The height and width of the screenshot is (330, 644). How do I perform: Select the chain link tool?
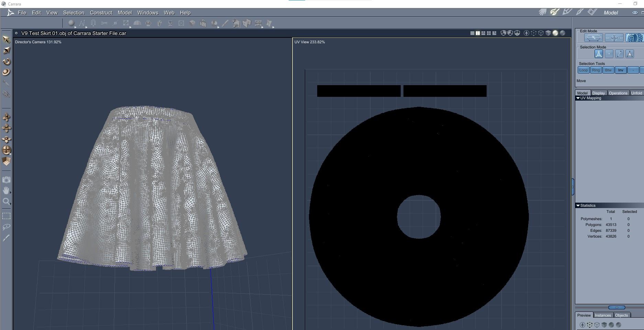pyautogui.click(x=6, y=94)
